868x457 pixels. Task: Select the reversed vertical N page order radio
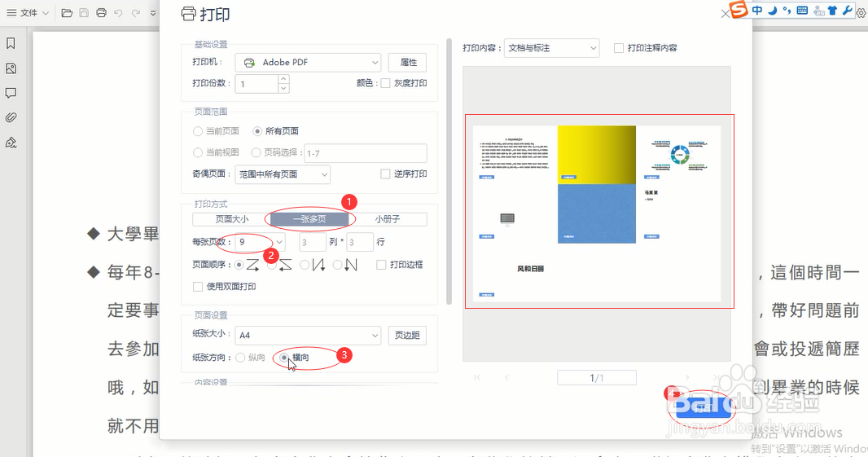[x=337, y=266]
